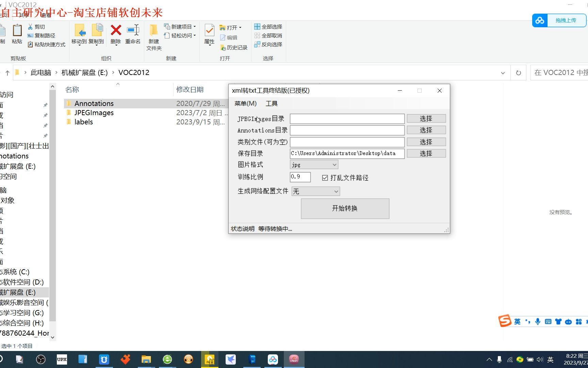The image size is (588, 368).
Task: Expand the 新建项目 dropdown arrow
Action: pyautogui.click(x=194, y=26)
